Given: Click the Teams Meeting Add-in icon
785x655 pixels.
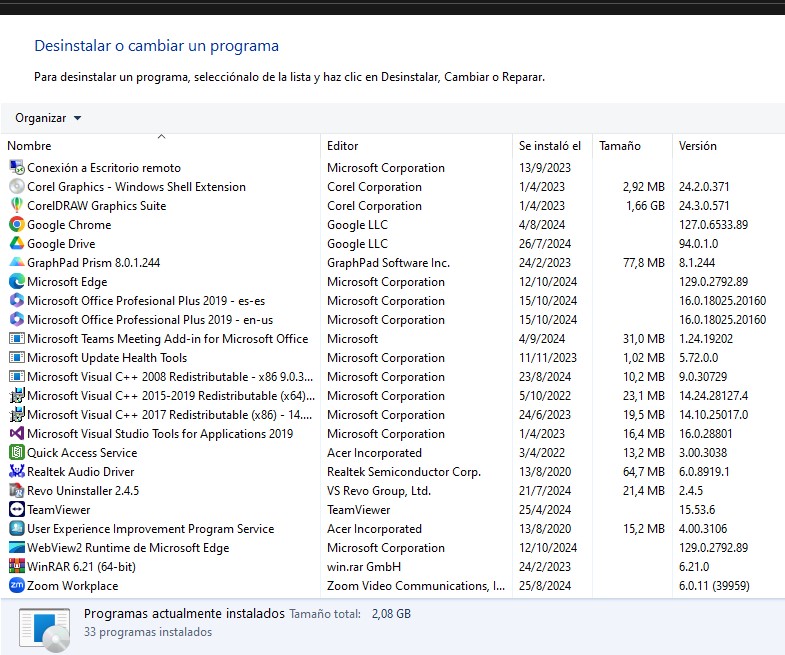Looking at the screenshot, I should point(17,339).
